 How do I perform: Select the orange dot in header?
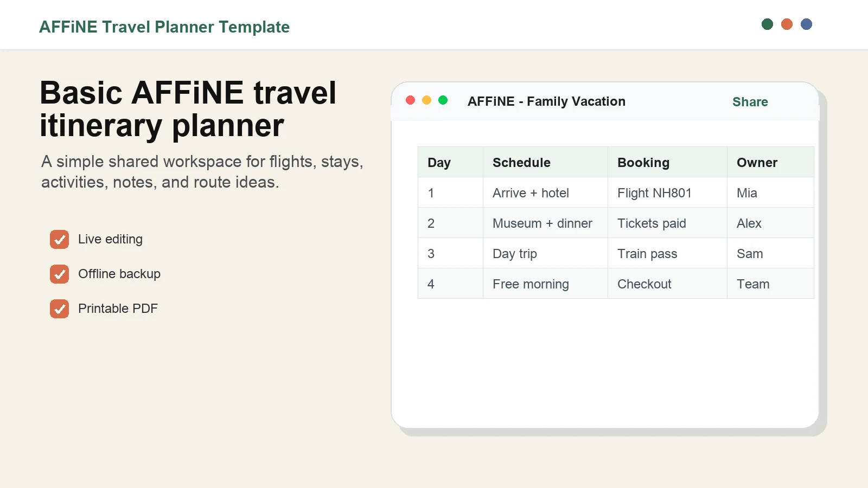coord(787,24)
